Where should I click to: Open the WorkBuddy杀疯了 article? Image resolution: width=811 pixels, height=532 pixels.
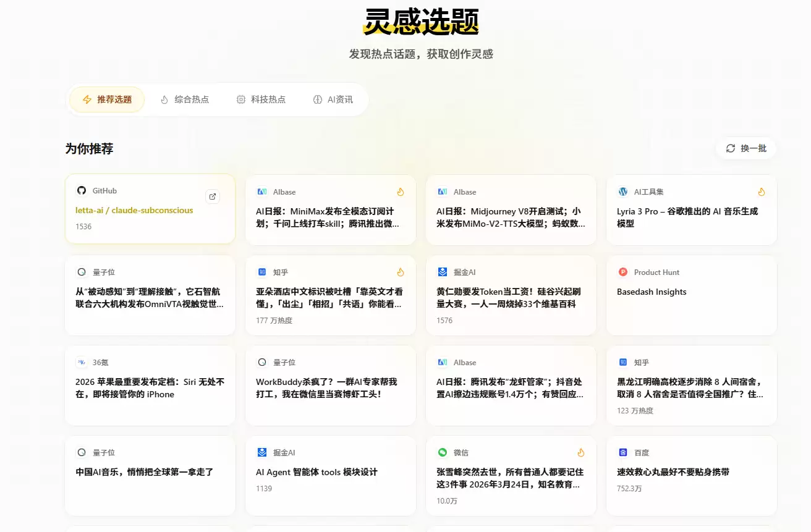click(x=326, y=388)
